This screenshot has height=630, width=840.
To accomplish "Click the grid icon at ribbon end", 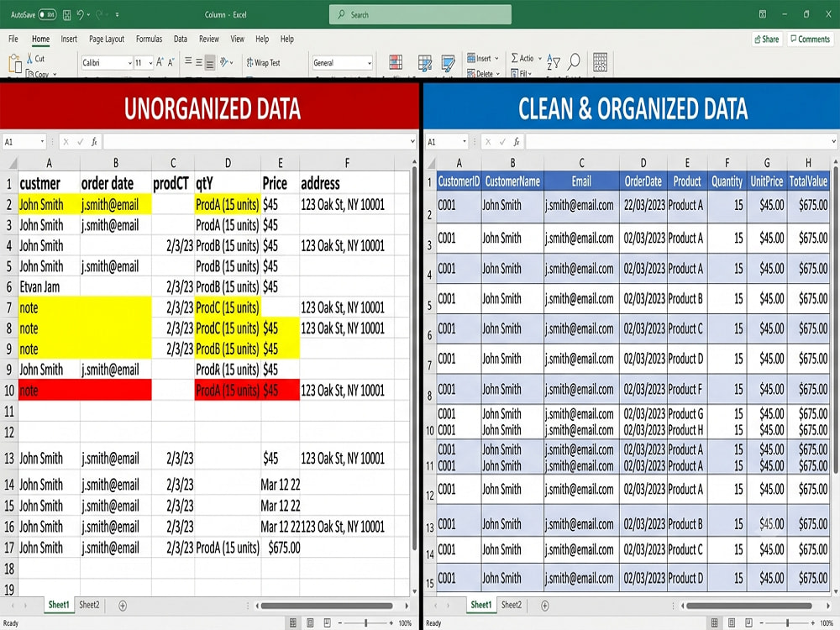I will tap(601, 62).
